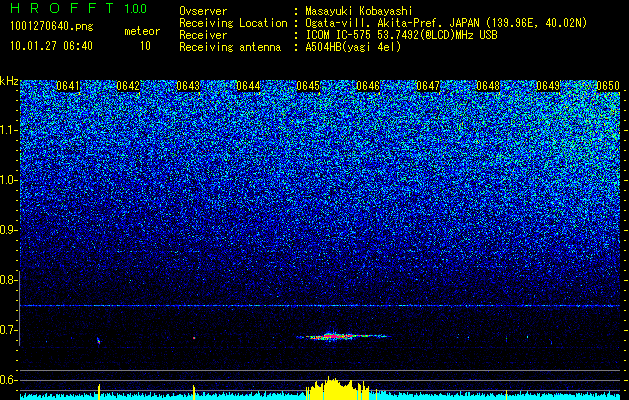629x400 pixels.
Task: Click the 0.7 kHz axis label
Action: [8, 330]
